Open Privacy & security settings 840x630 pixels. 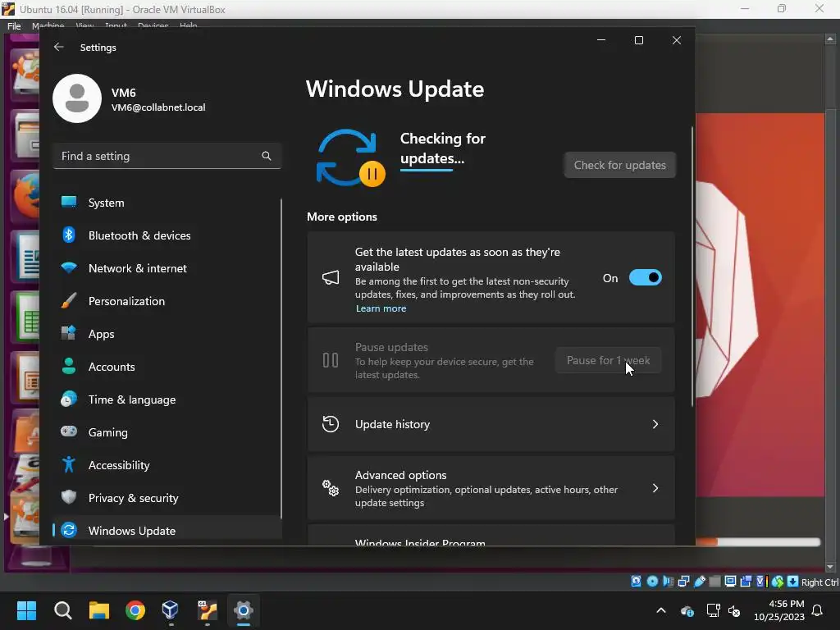[167, 498]
